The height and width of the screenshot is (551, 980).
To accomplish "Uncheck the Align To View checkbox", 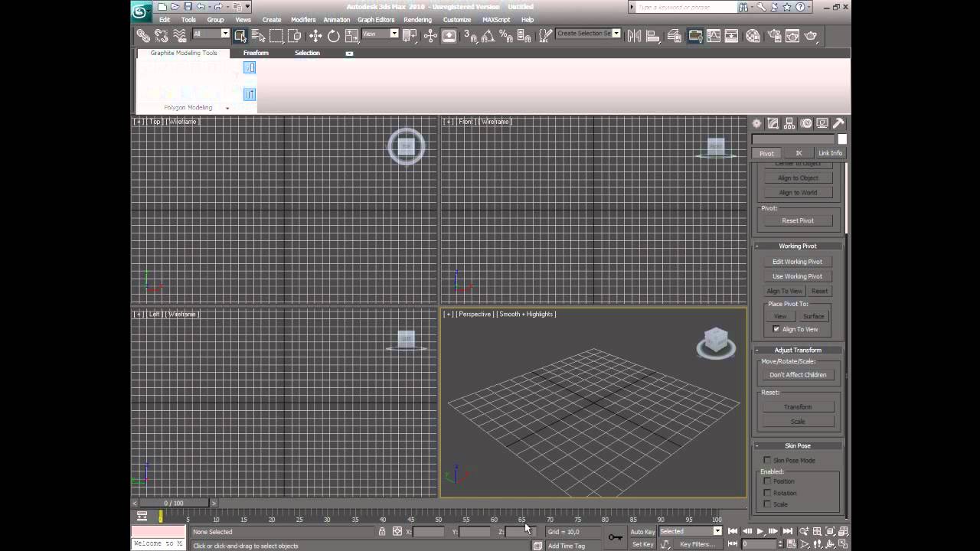I will tap(776, 329).
